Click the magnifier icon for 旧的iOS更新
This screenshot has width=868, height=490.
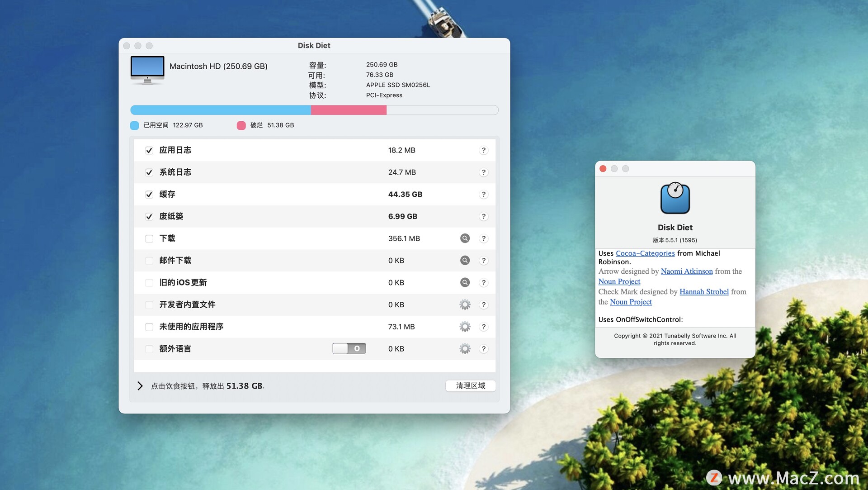(x=465, y=282)
